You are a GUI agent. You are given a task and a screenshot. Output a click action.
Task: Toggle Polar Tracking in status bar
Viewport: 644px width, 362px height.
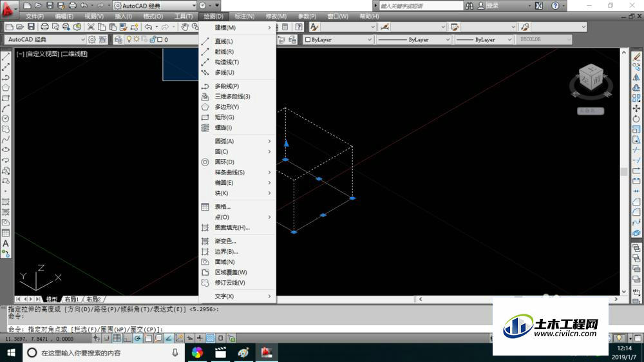point(138,339)
